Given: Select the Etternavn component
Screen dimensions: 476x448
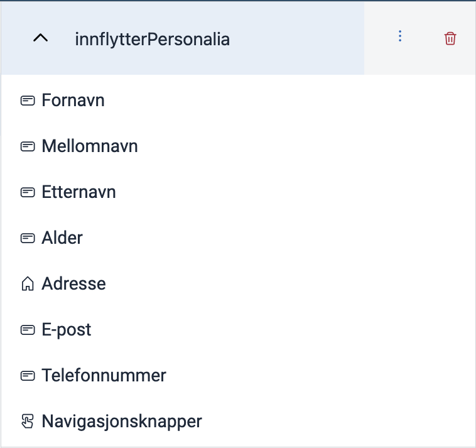Looking at the screenshot, I should coord(238,192).
